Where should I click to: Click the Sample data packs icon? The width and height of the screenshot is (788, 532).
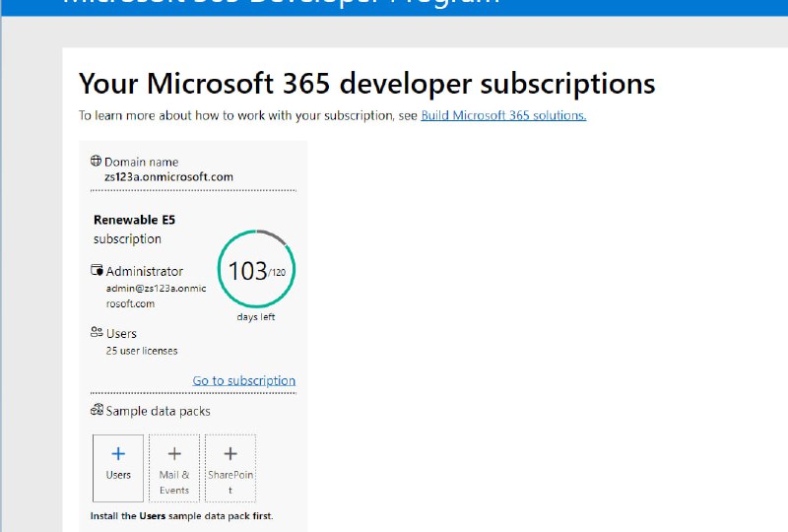[97, 411]
